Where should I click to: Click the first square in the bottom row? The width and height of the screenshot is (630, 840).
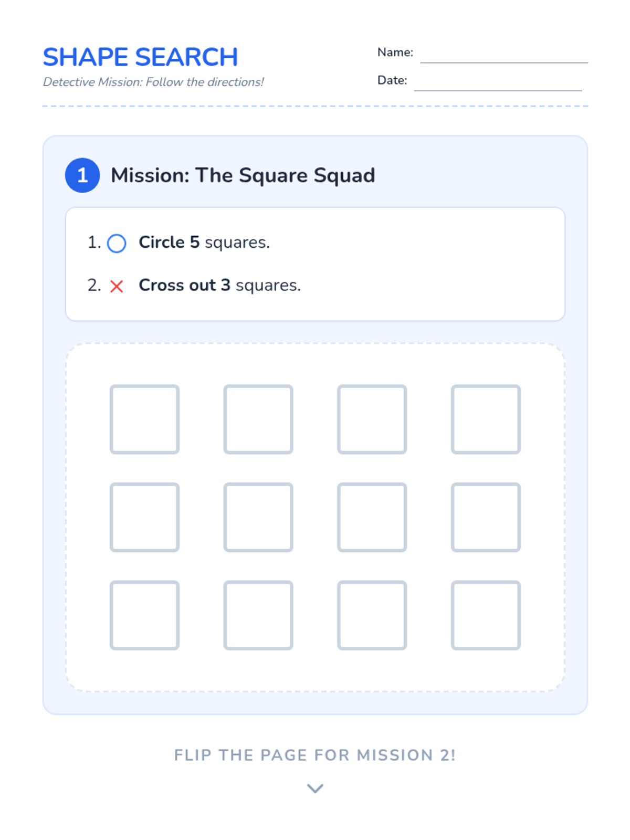click(144, 615)
